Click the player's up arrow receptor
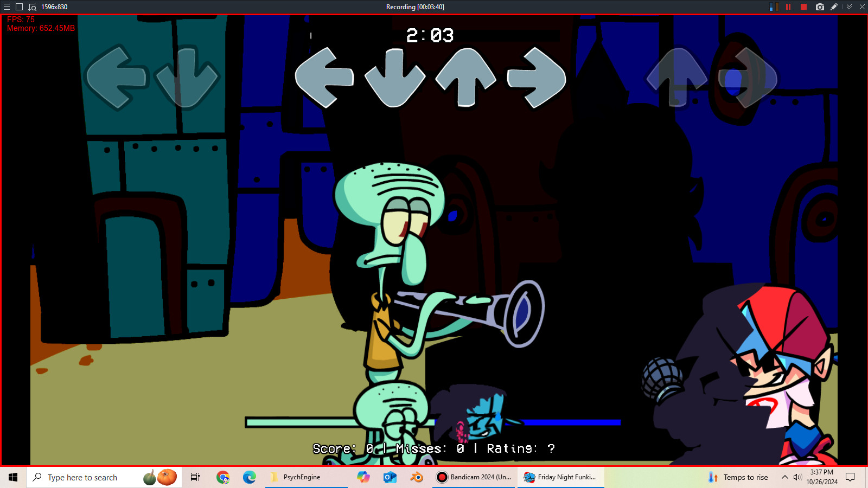 point(466,77)
